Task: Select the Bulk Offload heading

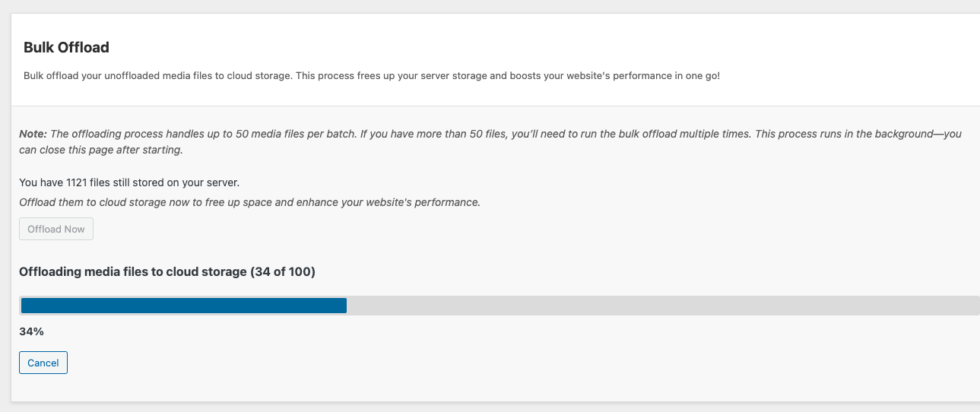Action: point(66,47)
